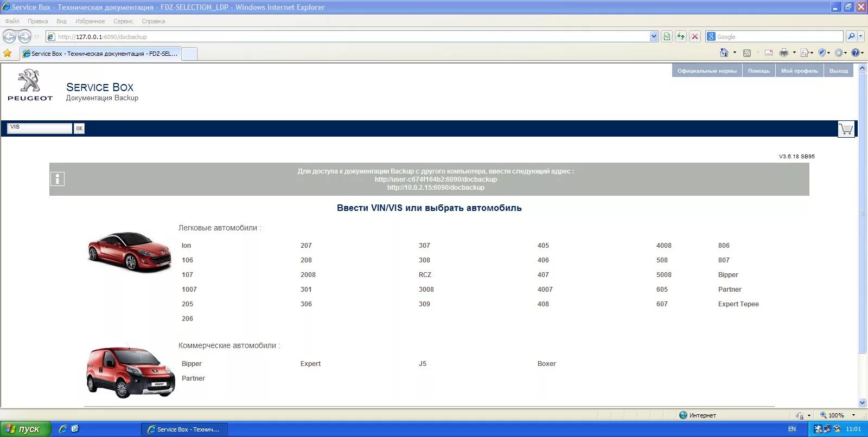Viewport: 868px width, 437px height.
Task: Click the пуск Start button
Action: point(25,429)
